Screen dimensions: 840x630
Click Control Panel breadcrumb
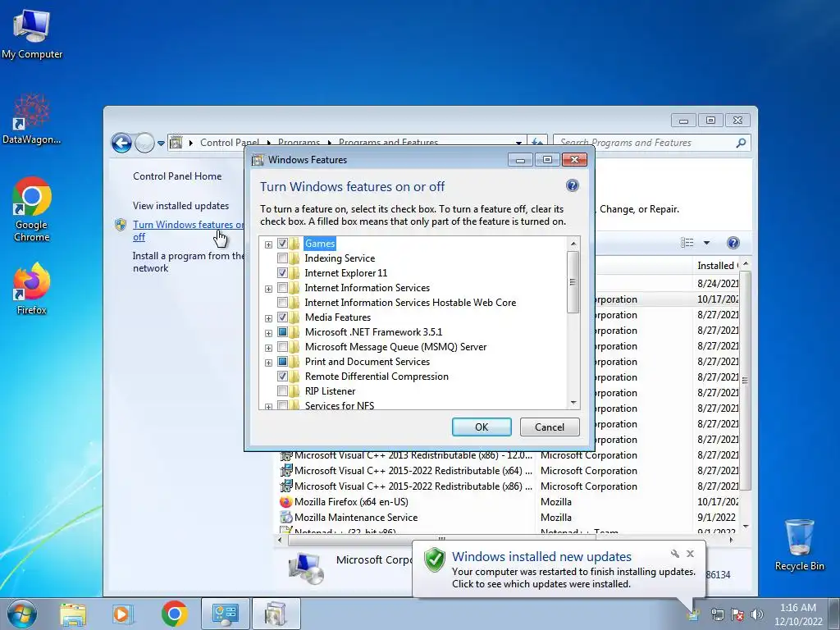pos(230,143)
